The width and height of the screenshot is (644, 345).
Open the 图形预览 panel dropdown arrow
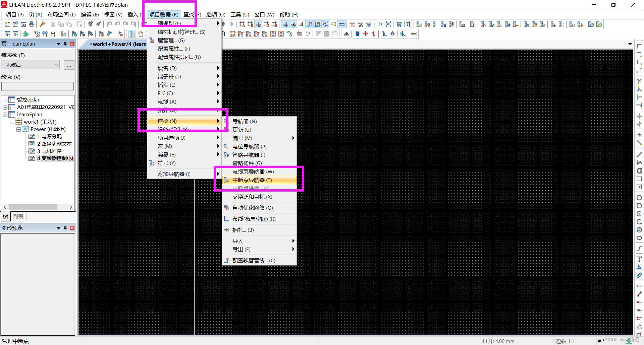[x=58, y=228]
